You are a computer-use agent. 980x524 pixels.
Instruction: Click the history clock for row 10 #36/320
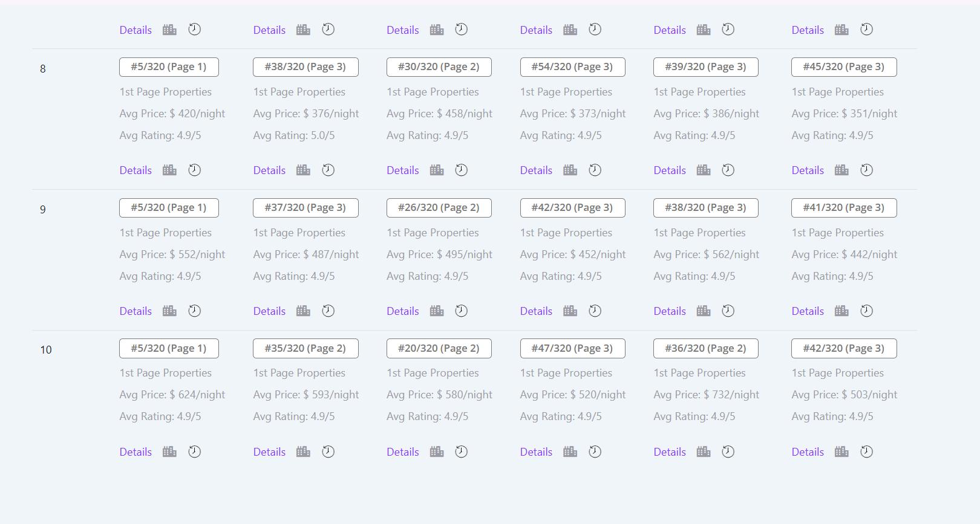pos(728,451)
